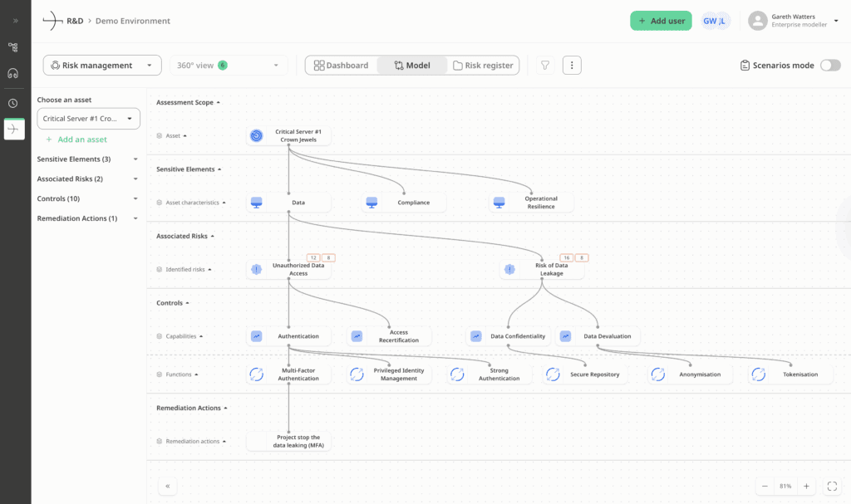Click the headset support icon in sidebar
851x504 pixels.
click(13, 73)
